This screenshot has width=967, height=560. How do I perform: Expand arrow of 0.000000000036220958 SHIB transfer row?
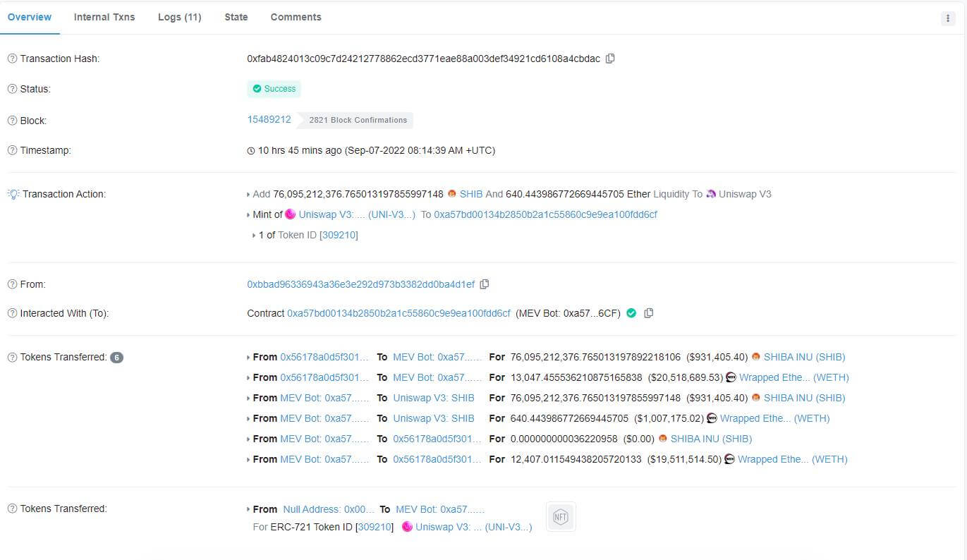click(248, 439)
